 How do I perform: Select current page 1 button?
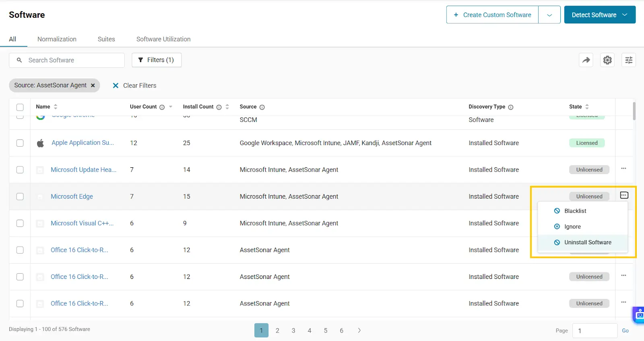(261, 331)
